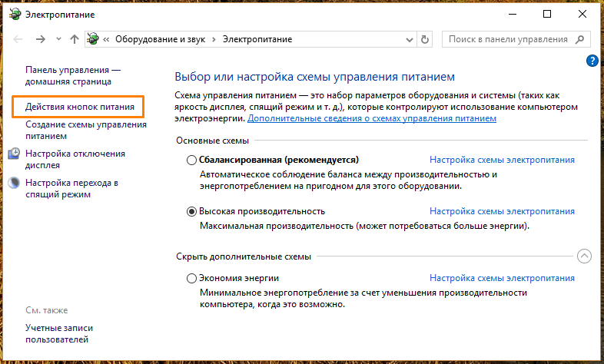The height and width of the screenshot is (364, 604).
Task: Click the Максимальная производительность description text
Action: (364, 226)
